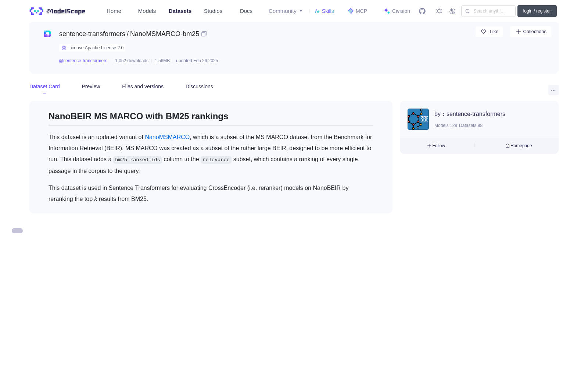Image resolution: width=588 pixels, height=368 pixels.
Task: Follow the sentence-transformers organization
Action: 436,146
